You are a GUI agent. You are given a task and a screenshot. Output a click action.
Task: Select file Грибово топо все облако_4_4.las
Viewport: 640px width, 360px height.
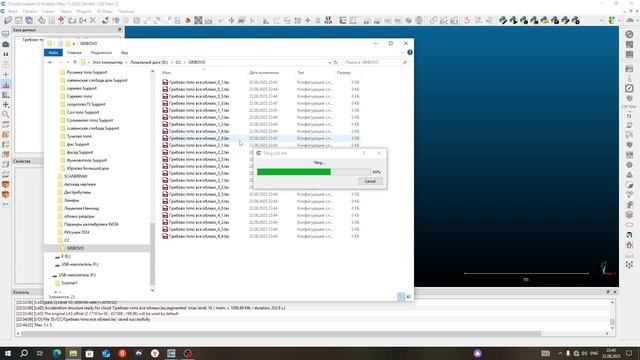199,236
